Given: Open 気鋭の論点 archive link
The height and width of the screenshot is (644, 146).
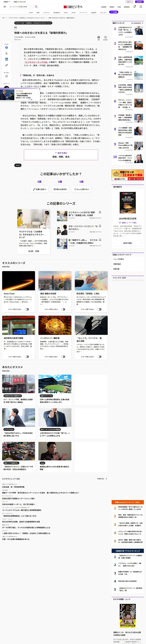Looking at the screenshot, I should pyautogui.click(x=117, y=264).
